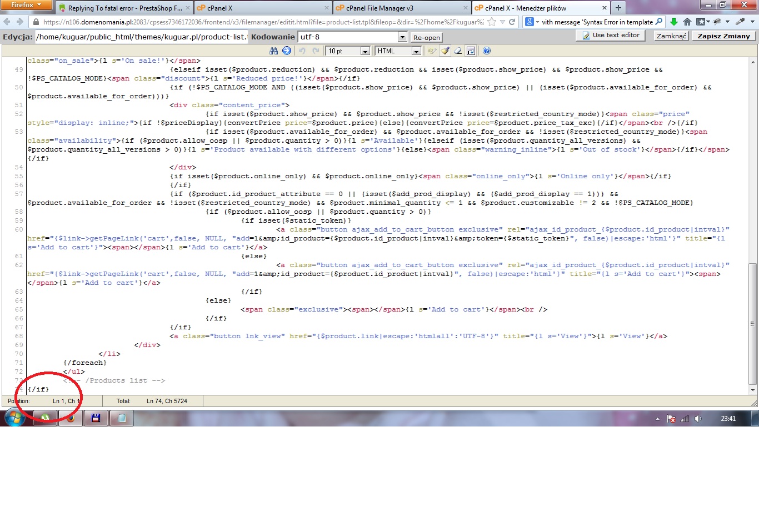759x532 pixels.
Task: Click the browser search box text
Action: coord(597,22)
